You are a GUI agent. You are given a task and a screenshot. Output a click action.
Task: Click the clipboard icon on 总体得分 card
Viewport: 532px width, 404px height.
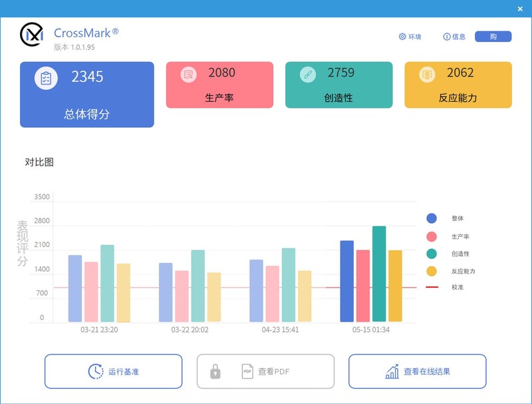tap(45, 77)
